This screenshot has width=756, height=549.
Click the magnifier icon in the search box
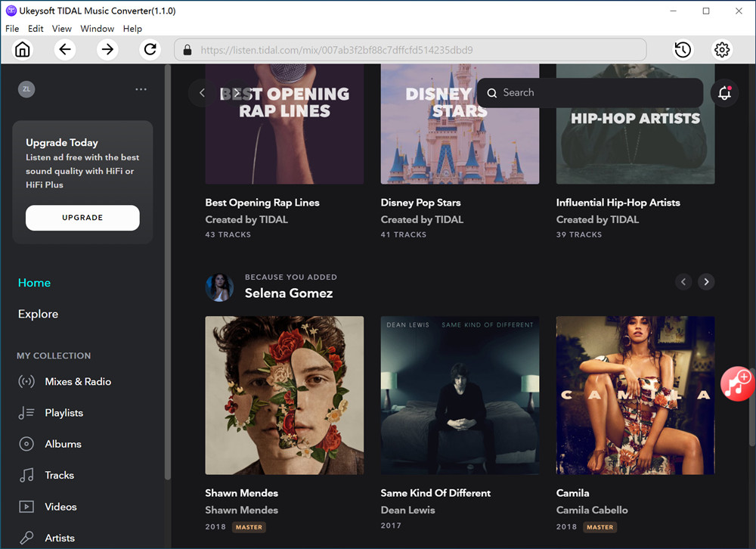492,92
